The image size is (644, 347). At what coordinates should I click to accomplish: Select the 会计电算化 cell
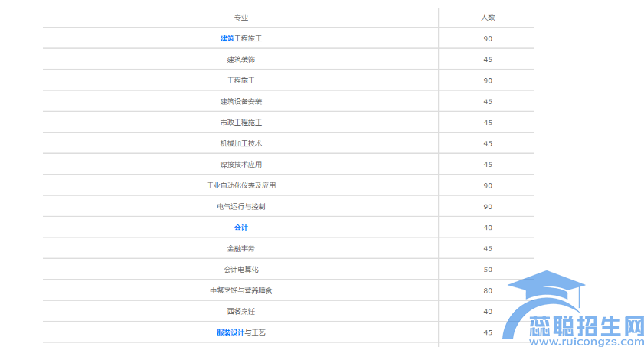241,270
